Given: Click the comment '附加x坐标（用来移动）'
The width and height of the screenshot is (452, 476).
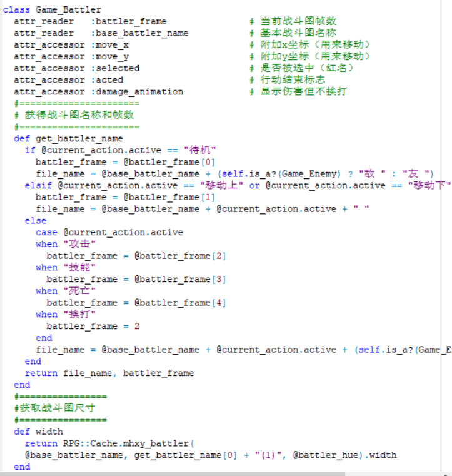Looking at the screenshot, I should click(x=315, y=44).
